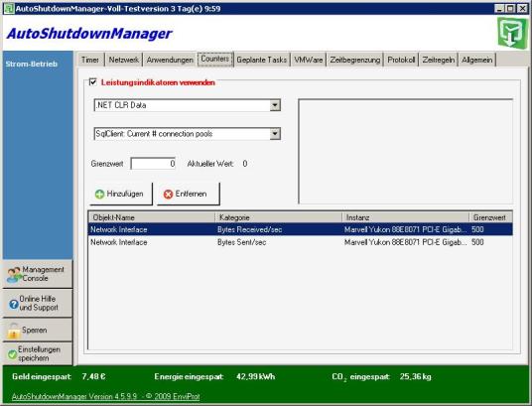Viewport: 532px width, 406px height.
Task: Click the Instanz column header
Action: click(406, 217)
